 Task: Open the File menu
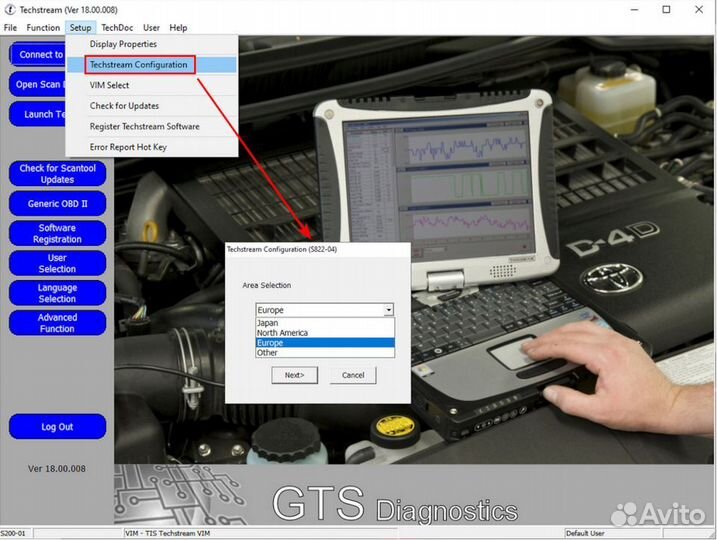click(10, 28)
